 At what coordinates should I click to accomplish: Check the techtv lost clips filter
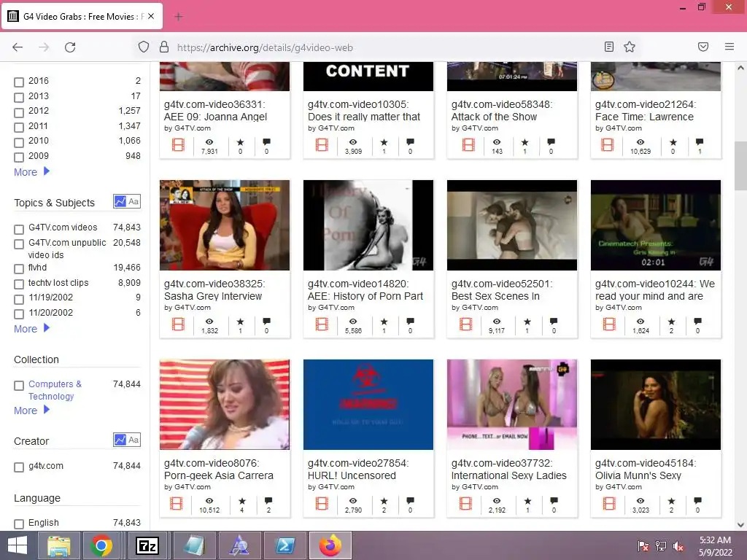[x=19, y=284]
